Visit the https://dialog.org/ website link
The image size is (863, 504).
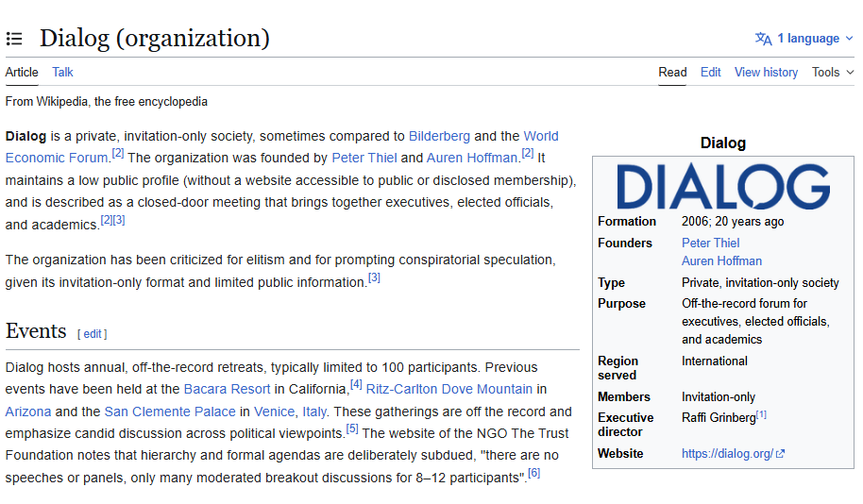tap(727, 453)
